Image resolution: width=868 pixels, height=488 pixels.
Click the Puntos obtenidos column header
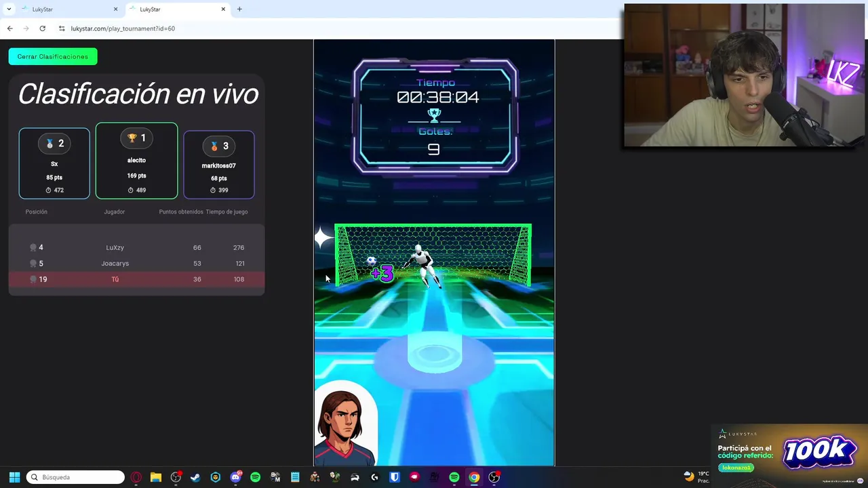click(x=181, y=212)
